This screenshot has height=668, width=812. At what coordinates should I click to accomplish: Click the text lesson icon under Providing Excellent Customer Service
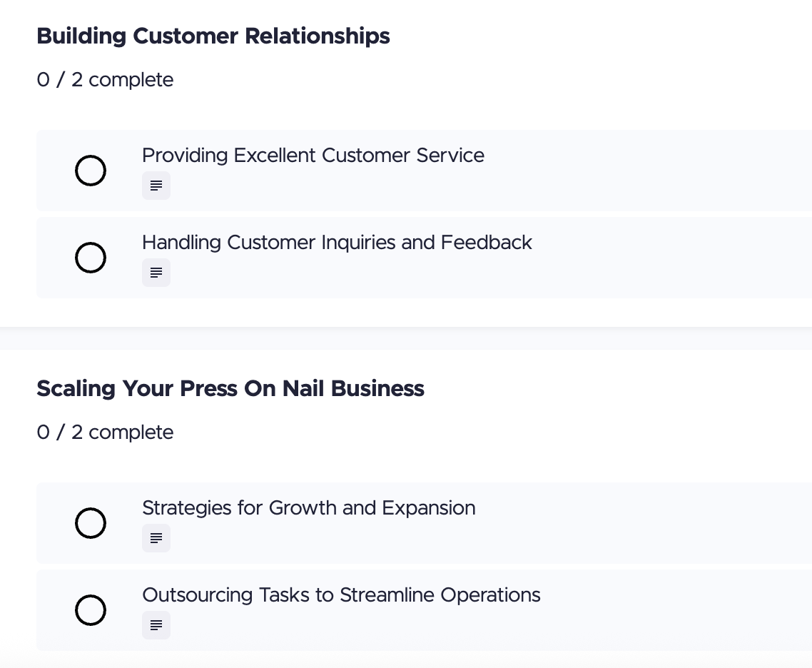[x=156, y=186]
